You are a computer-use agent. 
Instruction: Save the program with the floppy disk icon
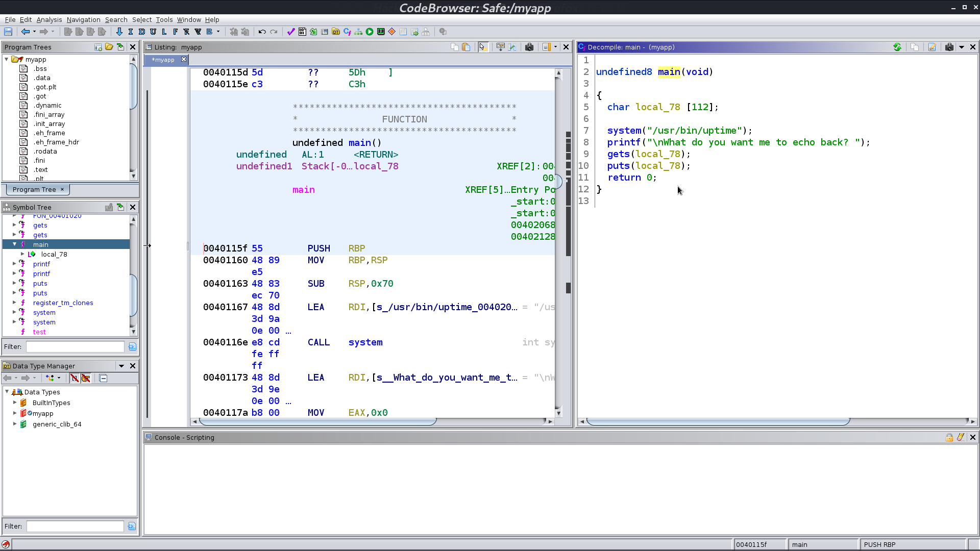pyautogui.click(x=8, y=32)
